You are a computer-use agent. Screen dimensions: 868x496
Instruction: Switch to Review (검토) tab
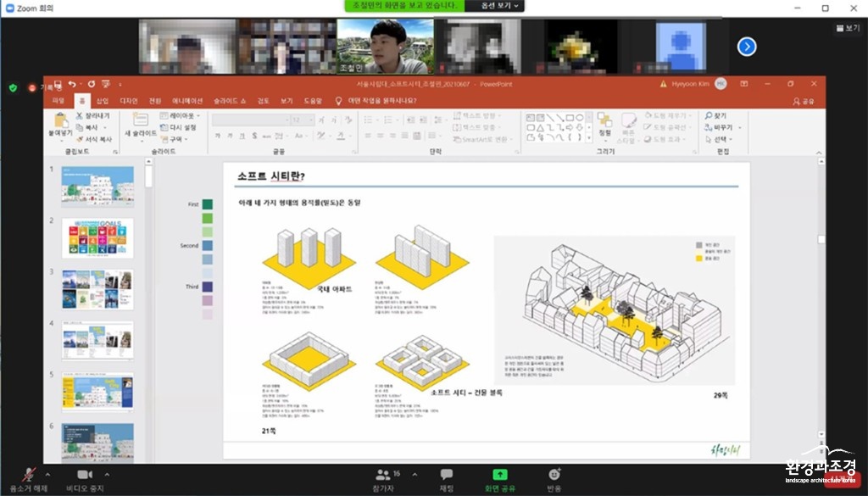(x=264, y=101)
